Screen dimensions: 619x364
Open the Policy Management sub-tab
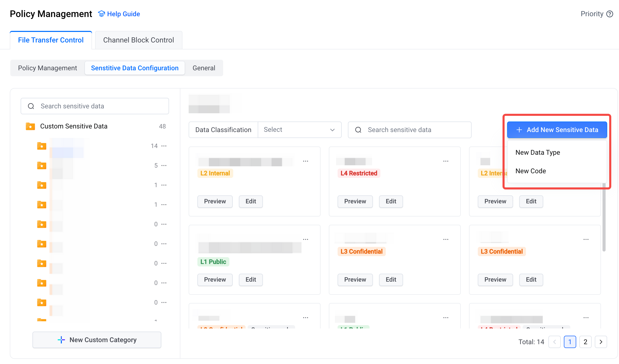pos(47,68)
